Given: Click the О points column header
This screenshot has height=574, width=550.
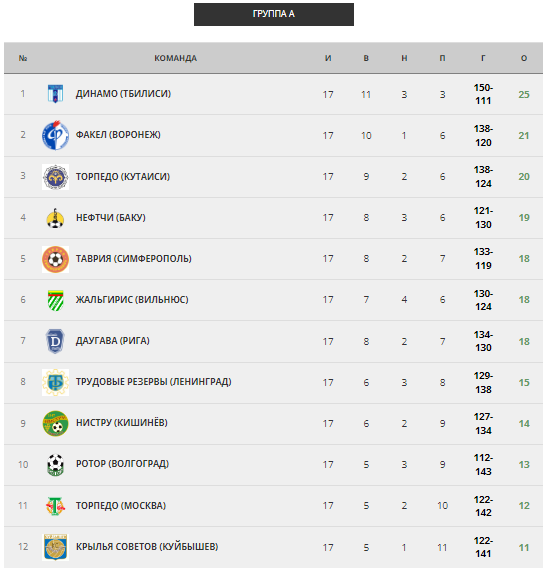Looking at the screenshot, I should click(524, 58).
